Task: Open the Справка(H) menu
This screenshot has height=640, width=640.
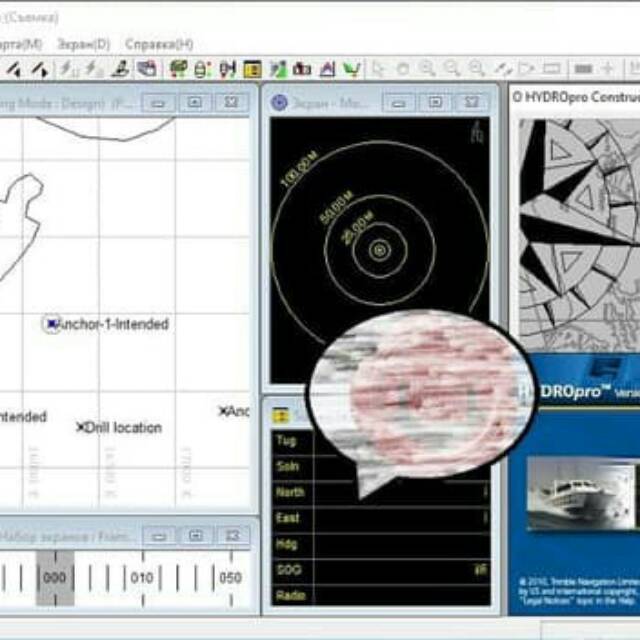Action: click(159, 44)
